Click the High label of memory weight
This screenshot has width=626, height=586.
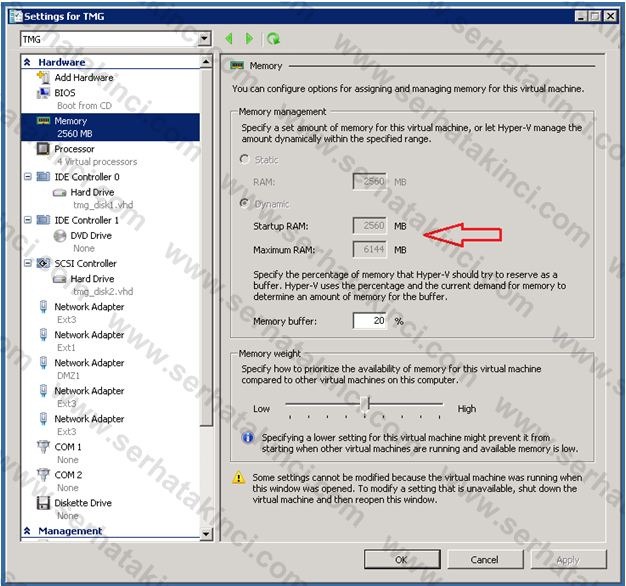point(467,409)
